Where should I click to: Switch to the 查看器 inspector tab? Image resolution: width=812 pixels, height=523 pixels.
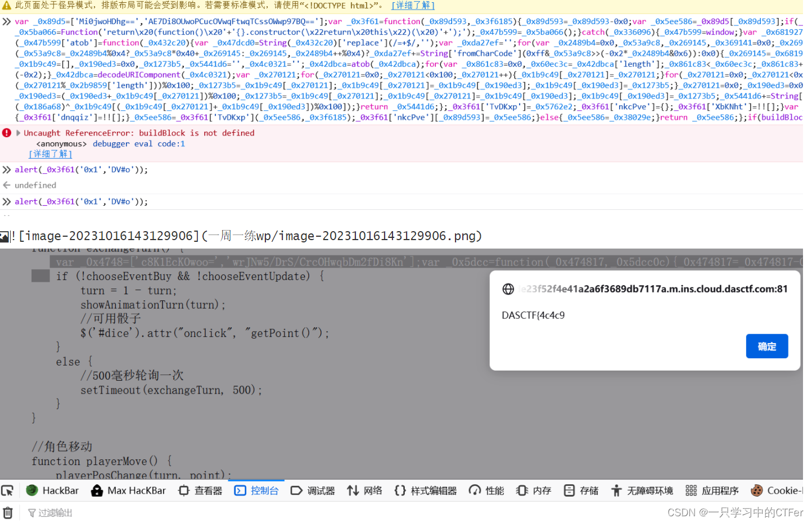coord(200,490)
